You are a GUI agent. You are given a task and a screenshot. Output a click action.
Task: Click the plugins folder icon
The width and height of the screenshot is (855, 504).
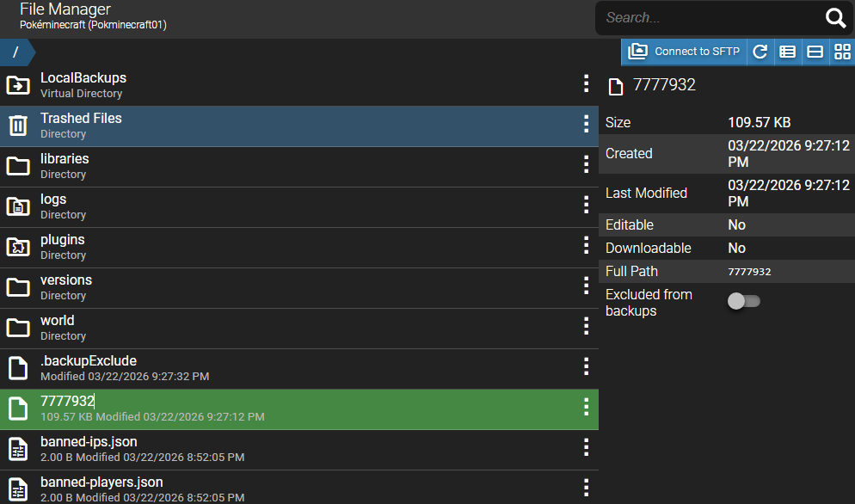18,247
